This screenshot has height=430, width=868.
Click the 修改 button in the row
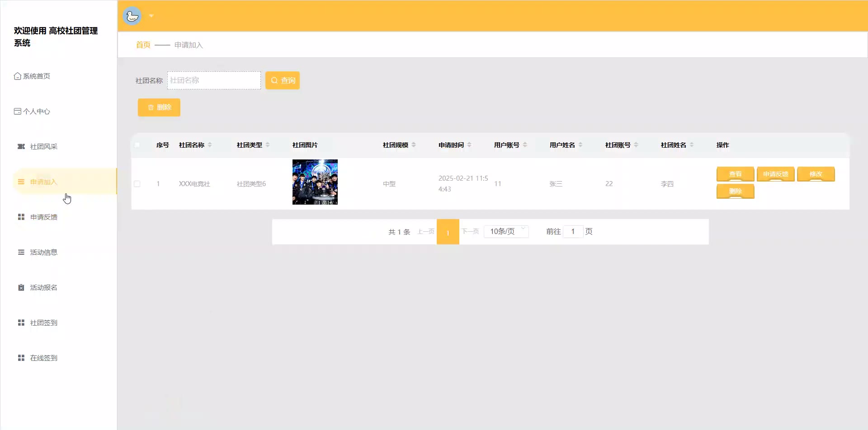816,174
